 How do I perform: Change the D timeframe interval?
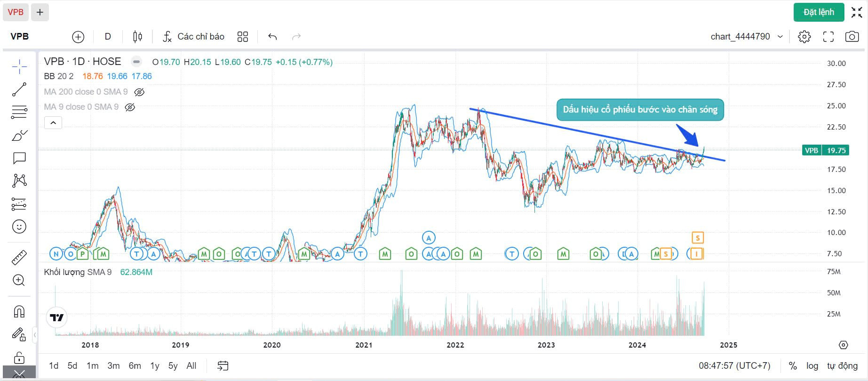coord(108,37)
